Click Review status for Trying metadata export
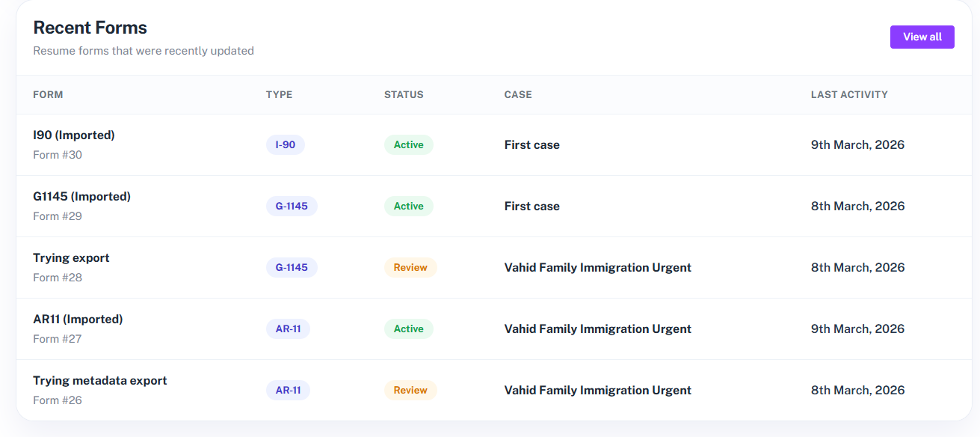 tap(410, 391)
